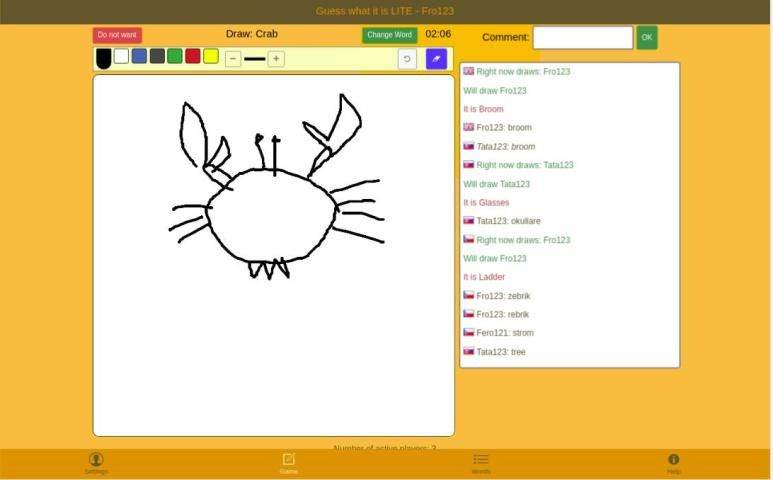Click the undo icon in drawing toolbar
The height and width of the screenshot is (480, 773).
(x=407, y=59)
